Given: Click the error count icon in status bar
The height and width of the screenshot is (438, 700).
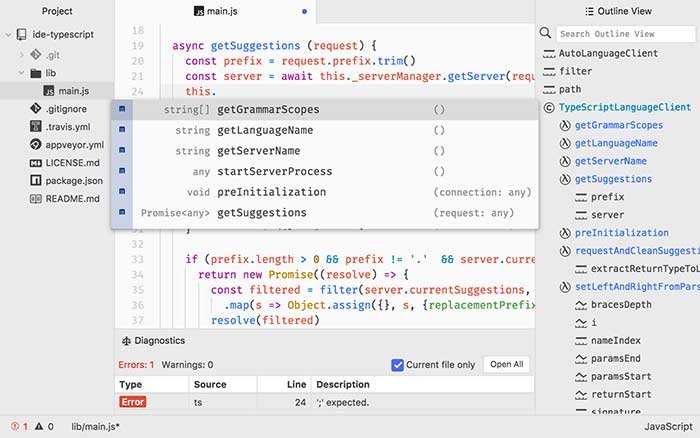Looking at the screenshot, I should pyautogui.click(x=15, y=426).
